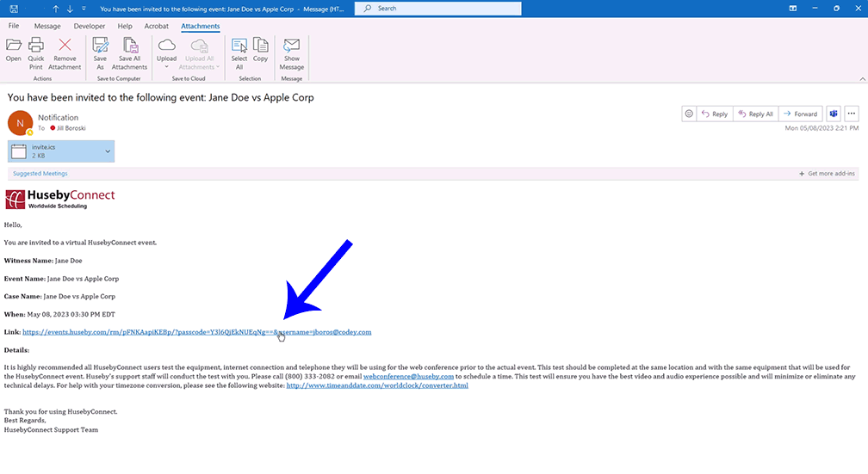Open the more actions ellipsis menu
The height and width of the screenshot is (474, 868).
click(852, 114)
